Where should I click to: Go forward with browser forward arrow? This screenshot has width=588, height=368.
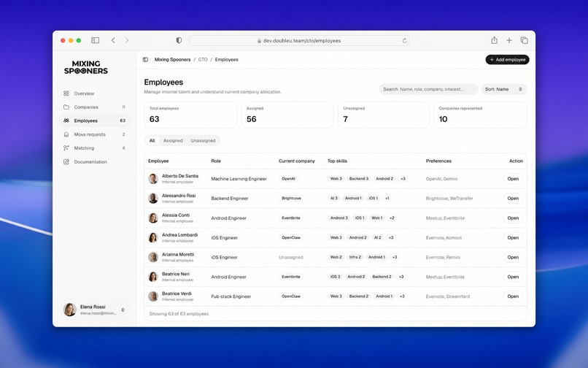point(127,40)
